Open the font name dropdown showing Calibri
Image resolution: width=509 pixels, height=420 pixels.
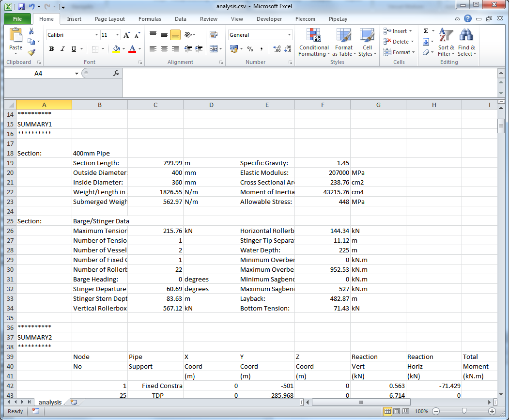96,35
